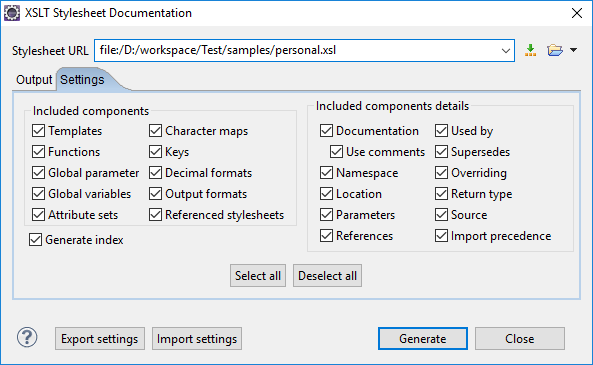Open the help question mark icon
Screen dimensions: 593x365
27,337
